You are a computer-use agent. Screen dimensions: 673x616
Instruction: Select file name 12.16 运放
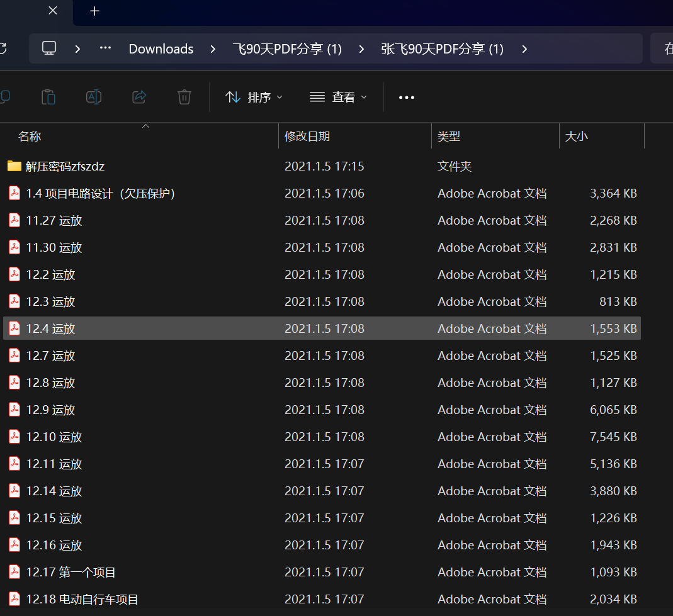click(x=54, y=546)
